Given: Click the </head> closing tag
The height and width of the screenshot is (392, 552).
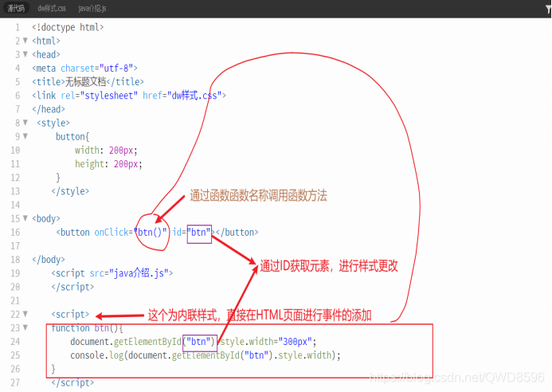Looking at the screenshot, I should [x=49, y=109].
